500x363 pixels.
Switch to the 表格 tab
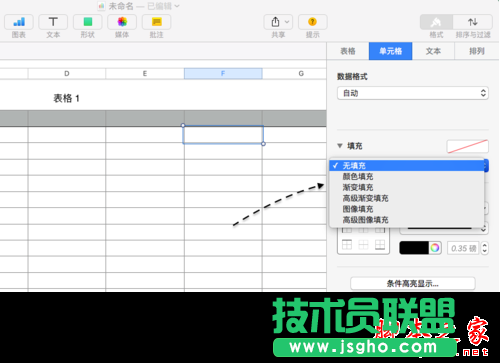(x=348, y=51)
